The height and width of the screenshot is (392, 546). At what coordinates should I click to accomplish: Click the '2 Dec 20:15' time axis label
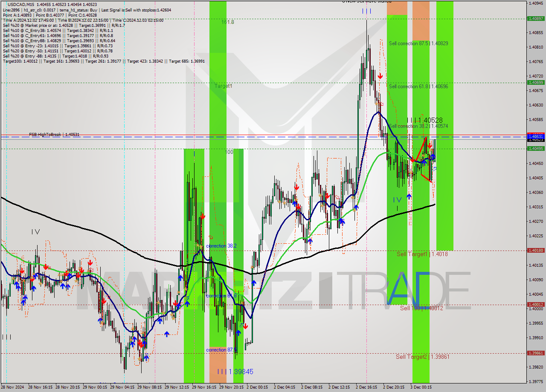(x=395, y=387)
